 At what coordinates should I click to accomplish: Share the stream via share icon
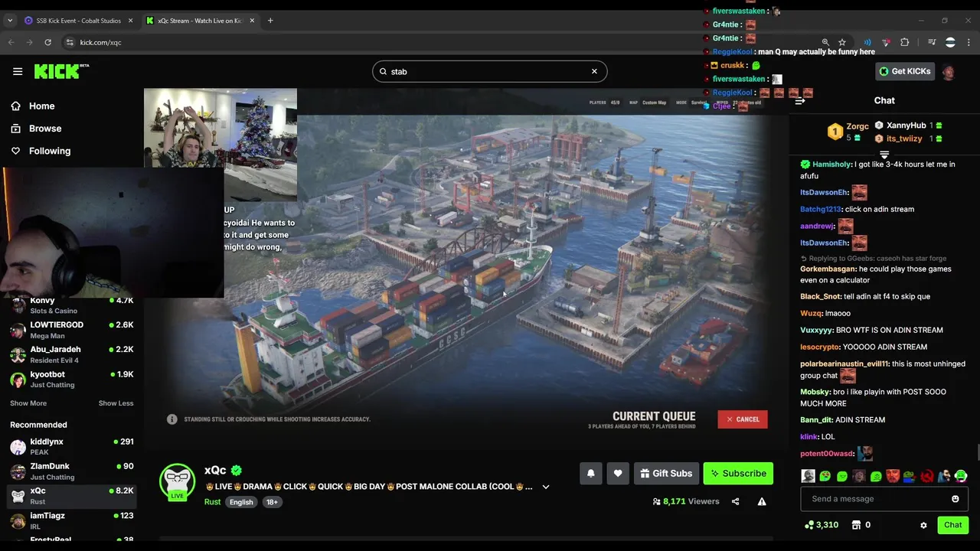(735, 502)
